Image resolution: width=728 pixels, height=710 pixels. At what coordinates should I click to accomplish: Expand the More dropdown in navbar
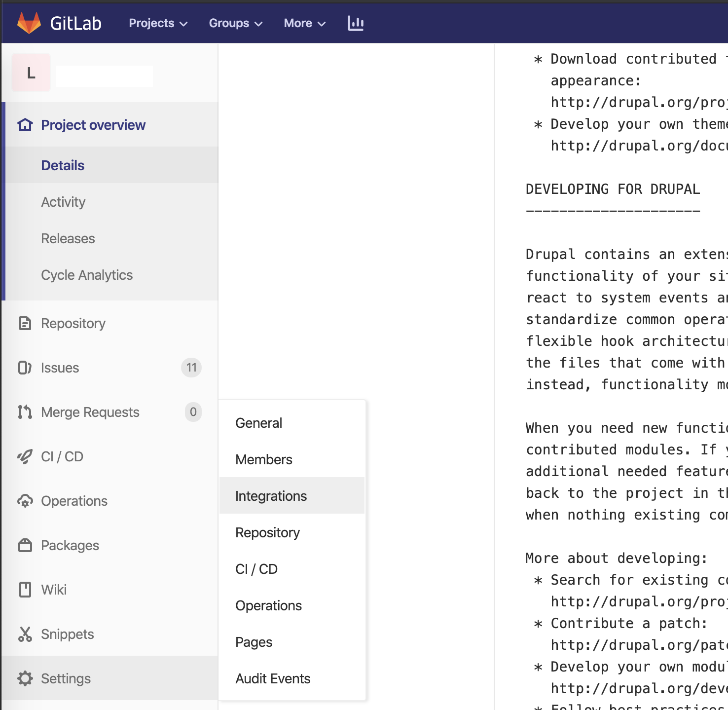304,23
